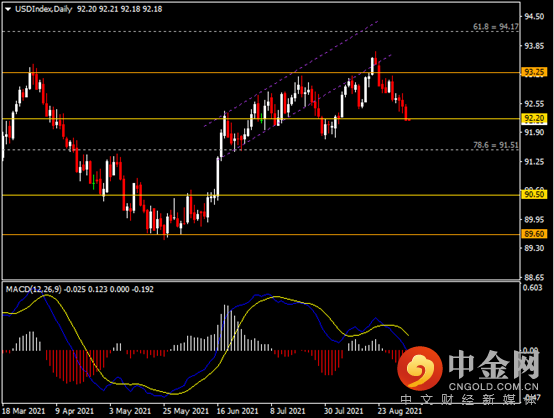Screen dimensions: 554x418
Task: Click the 61.8 = 94.17 Fibonacci label
Action: point(496,27)
